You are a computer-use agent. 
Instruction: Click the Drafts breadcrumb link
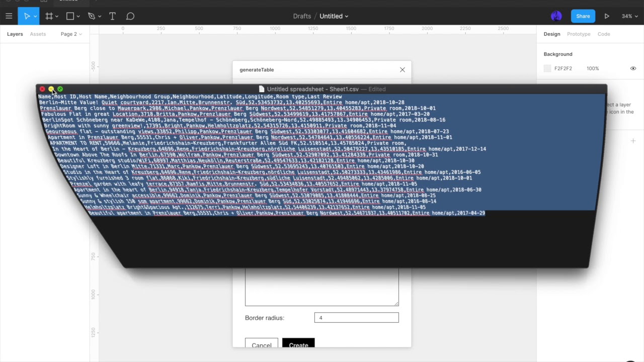302,16
